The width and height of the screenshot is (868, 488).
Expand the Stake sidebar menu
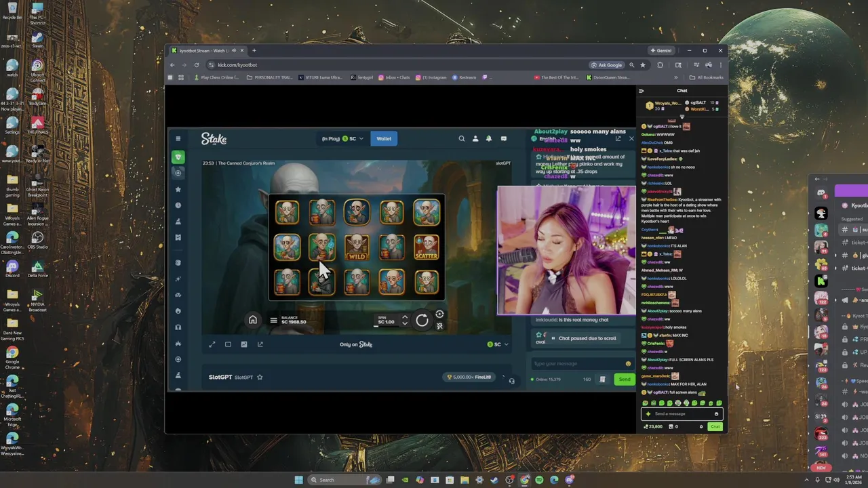[178, 138]
